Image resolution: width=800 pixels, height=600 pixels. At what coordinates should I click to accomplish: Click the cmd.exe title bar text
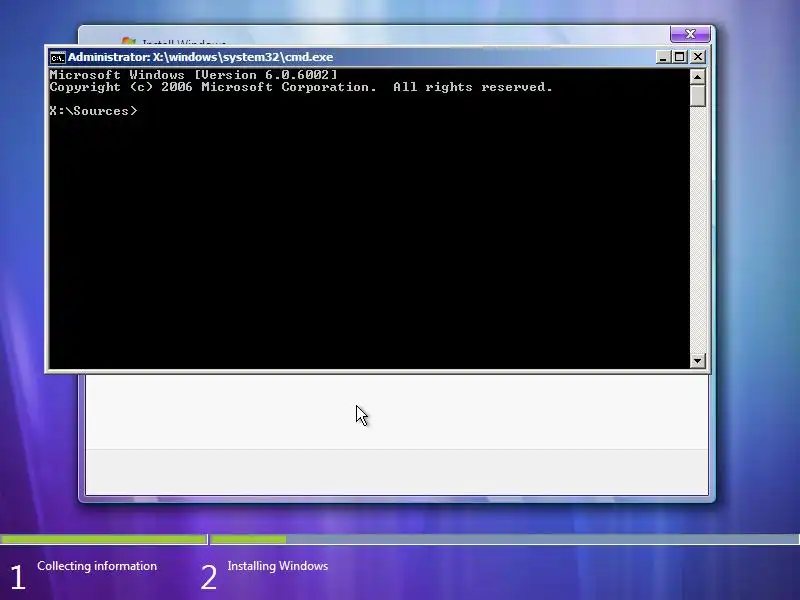[x=201, y=57]
